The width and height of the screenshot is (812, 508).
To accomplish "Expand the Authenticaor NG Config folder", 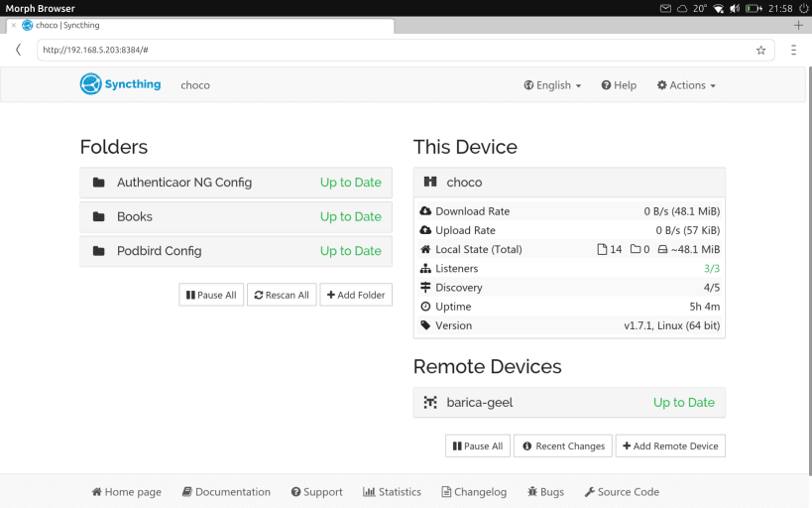I will (x=236, y=183).
